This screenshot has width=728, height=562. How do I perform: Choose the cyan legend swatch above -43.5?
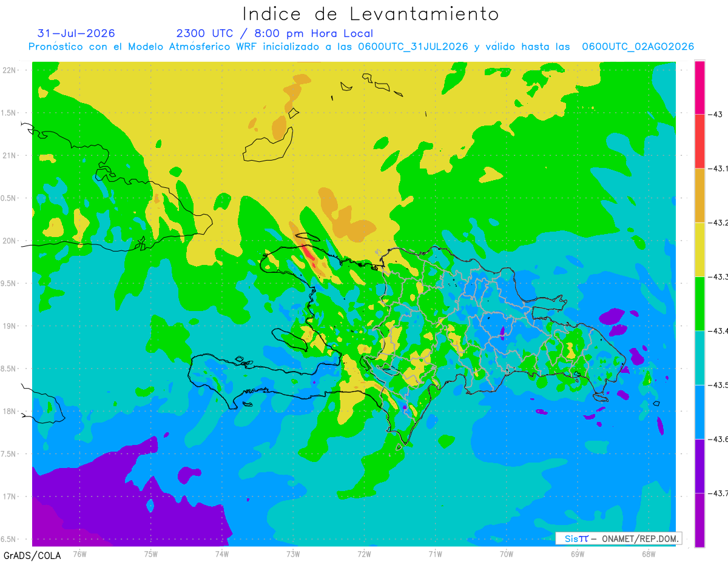point(699,358)
